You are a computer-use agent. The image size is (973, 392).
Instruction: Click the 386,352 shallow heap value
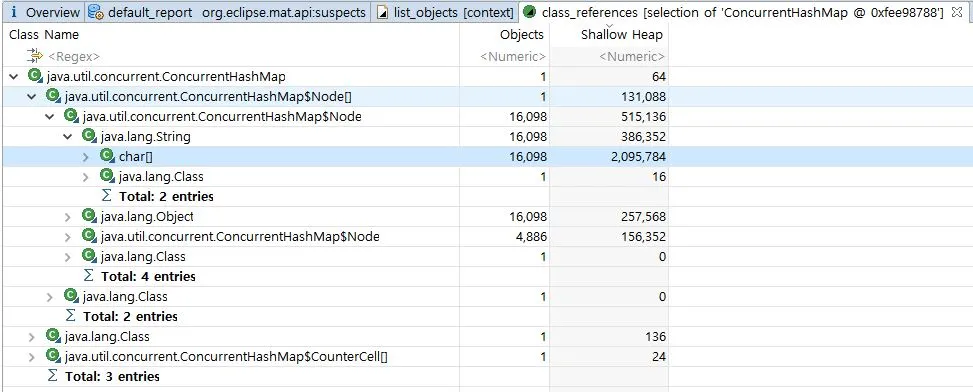643,136
